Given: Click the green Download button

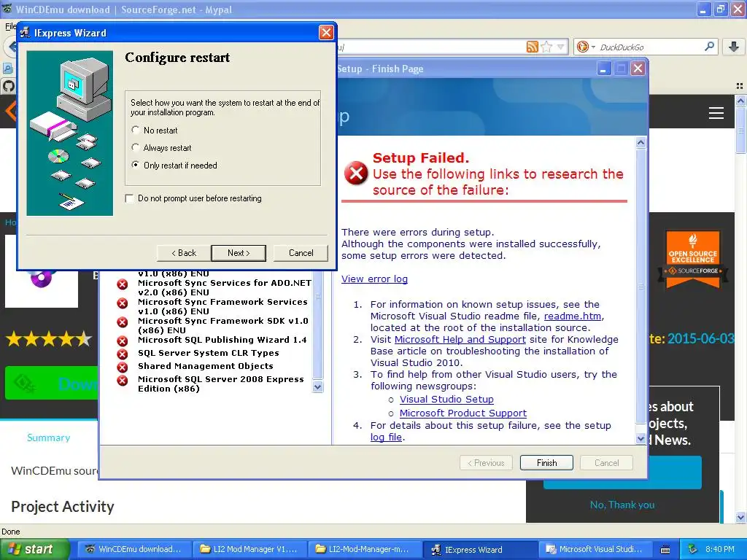Looking at the screenshot, I should [x=52, y=383].
